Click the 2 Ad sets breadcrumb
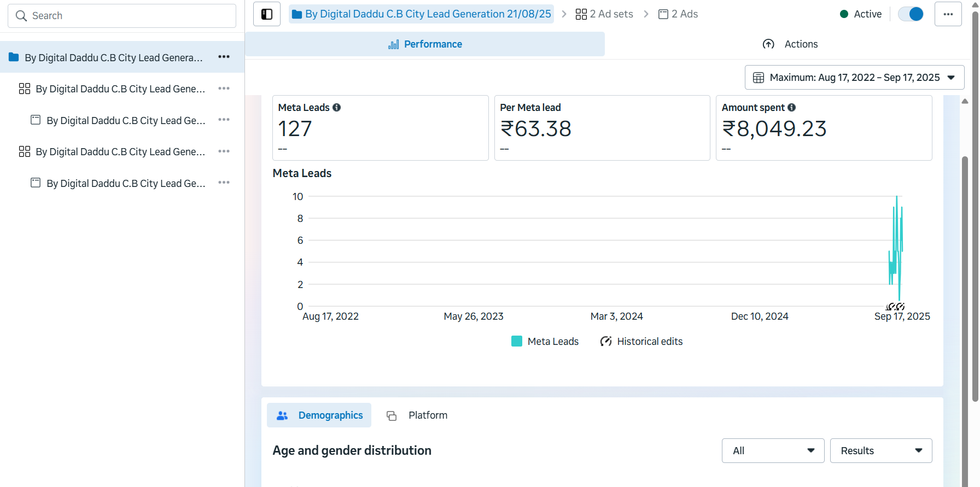 (604, 14)
